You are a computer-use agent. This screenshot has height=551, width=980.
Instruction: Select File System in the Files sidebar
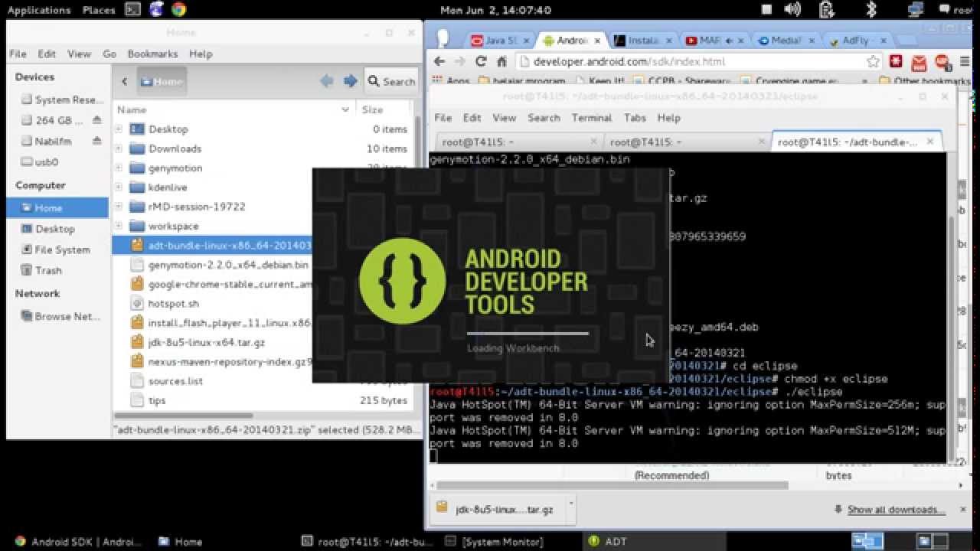[x=57, y=250]
